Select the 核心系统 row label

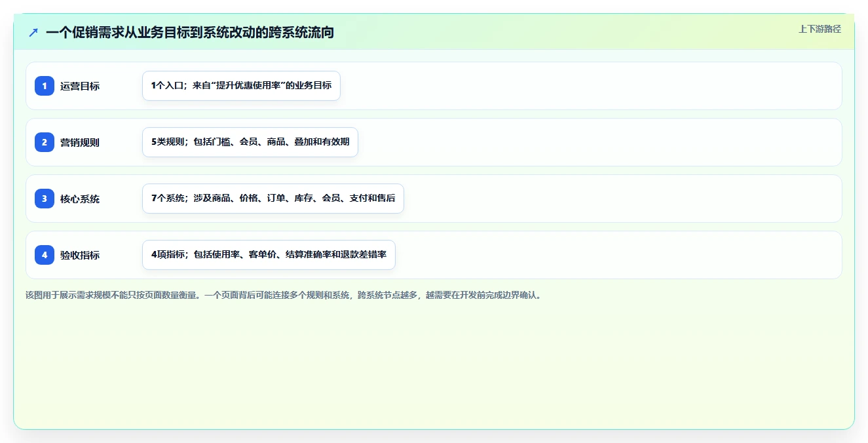click(x=80, y=199)
